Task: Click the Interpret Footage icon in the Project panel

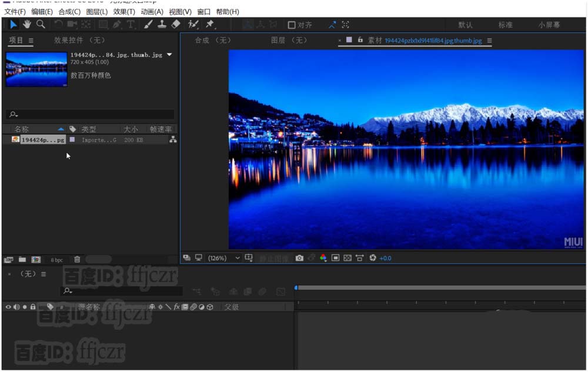Action: [8, 260]
